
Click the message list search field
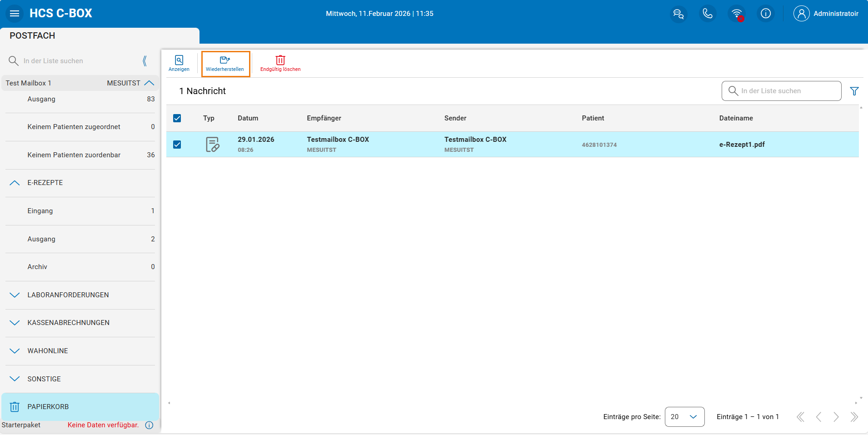tap(781, 91)
